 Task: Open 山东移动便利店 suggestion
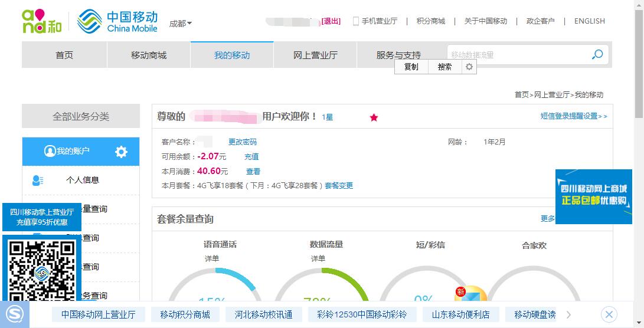(461, 315)
